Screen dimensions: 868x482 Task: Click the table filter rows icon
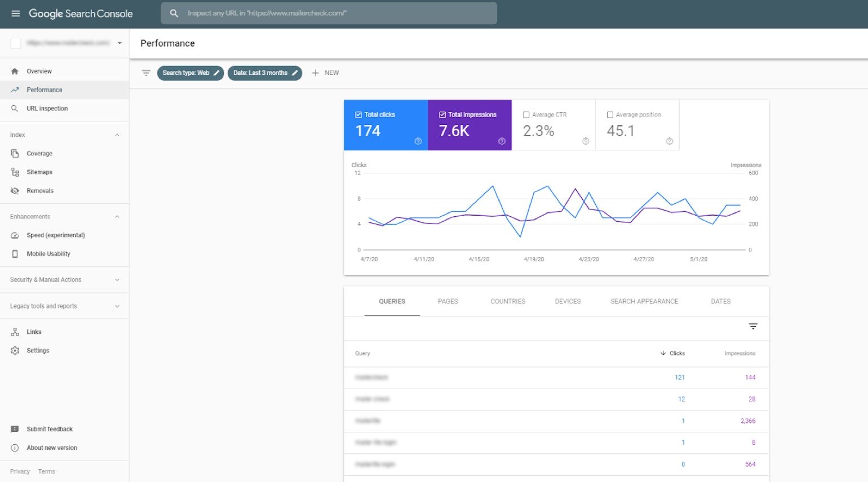pos(753,327)
